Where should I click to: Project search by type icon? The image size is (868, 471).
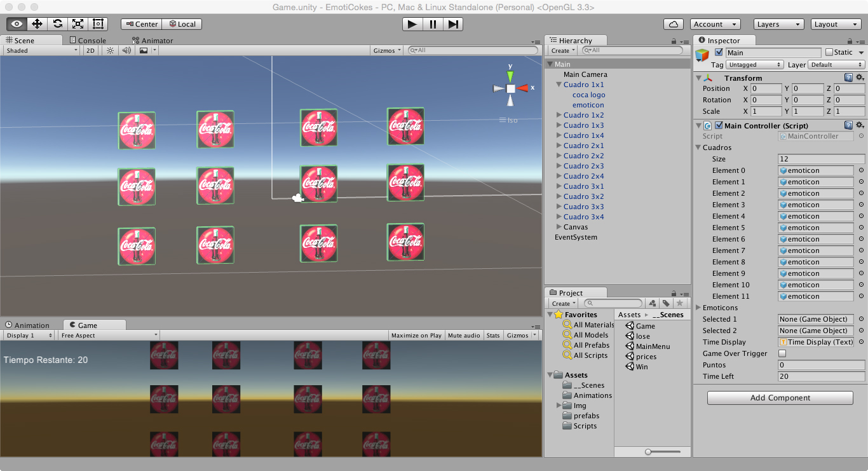click(653, 303)
